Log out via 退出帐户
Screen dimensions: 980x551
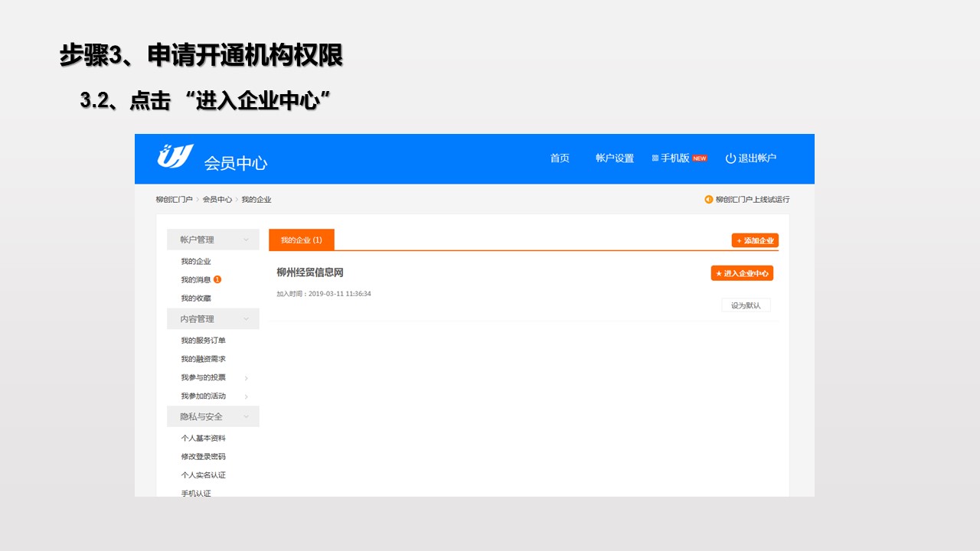[757, 158]
